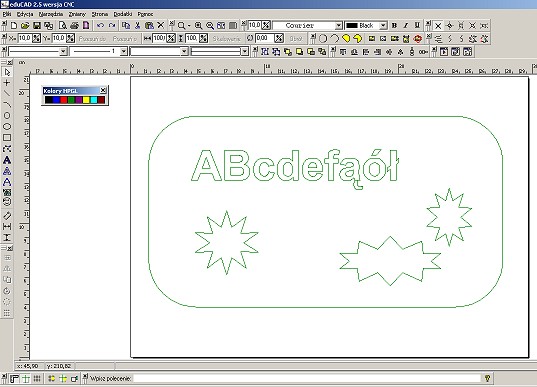Toggle the crosshair guides in bottom bar
537x387 pixels.
point(26,378)
